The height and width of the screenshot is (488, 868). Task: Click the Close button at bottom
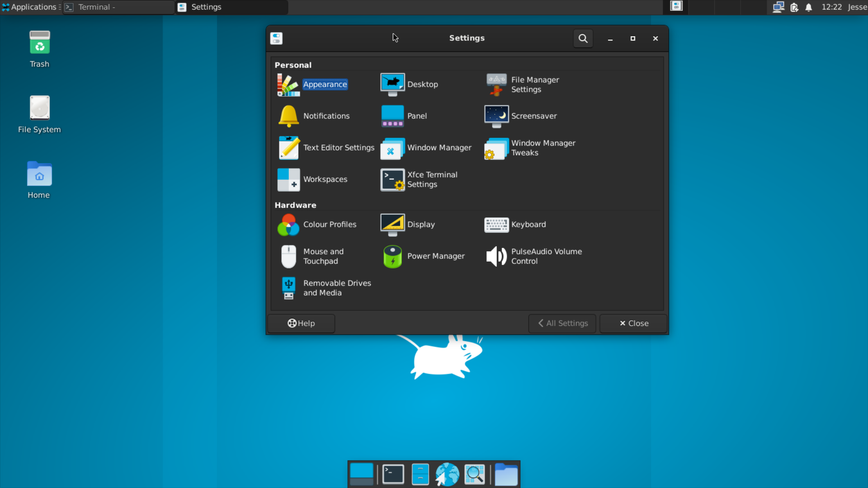pos(633,324)
